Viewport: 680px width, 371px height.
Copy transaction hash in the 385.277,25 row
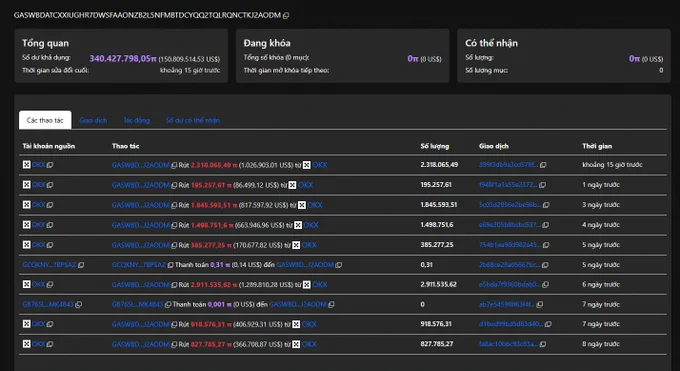546,245
